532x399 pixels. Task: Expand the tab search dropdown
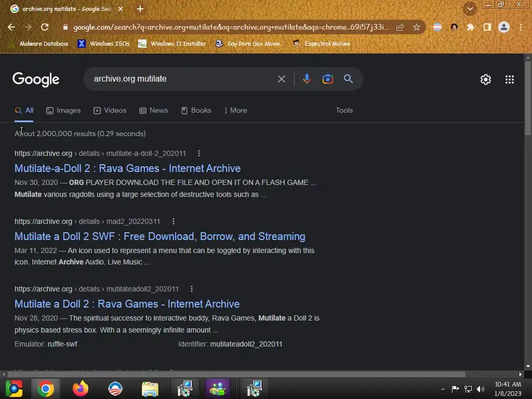pos(470,9)
